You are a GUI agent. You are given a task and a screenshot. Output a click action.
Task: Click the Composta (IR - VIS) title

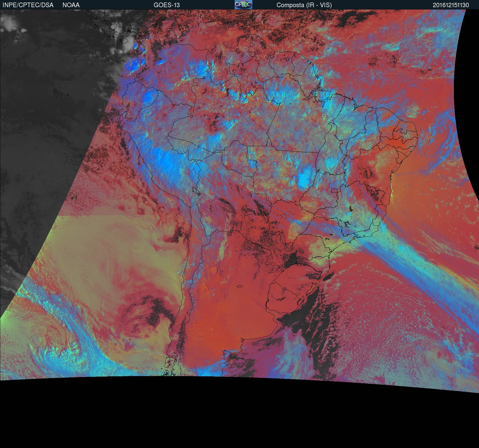(x=304, y=5)
